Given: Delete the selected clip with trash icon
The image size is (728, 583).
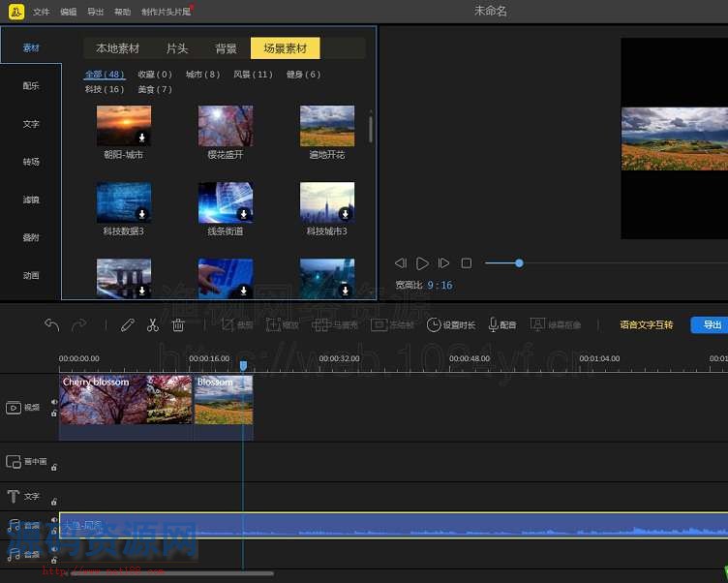Looking at the screenshot, I should tap(178, 324).
